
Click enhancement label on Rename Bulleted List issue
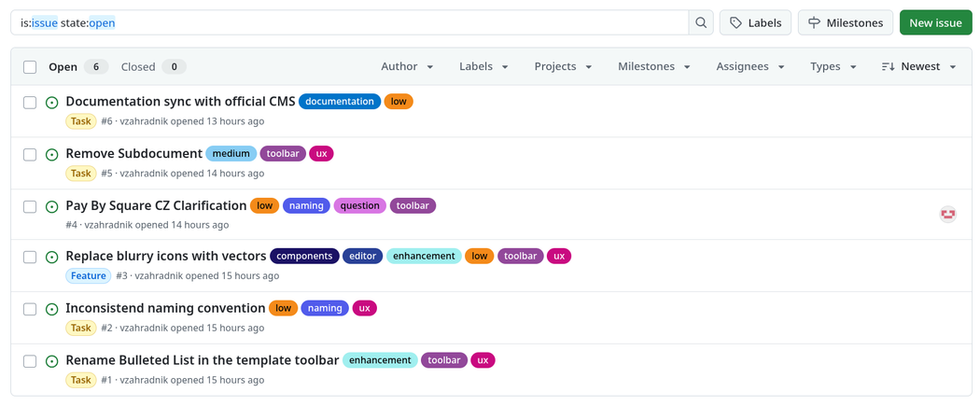point(380,360)
